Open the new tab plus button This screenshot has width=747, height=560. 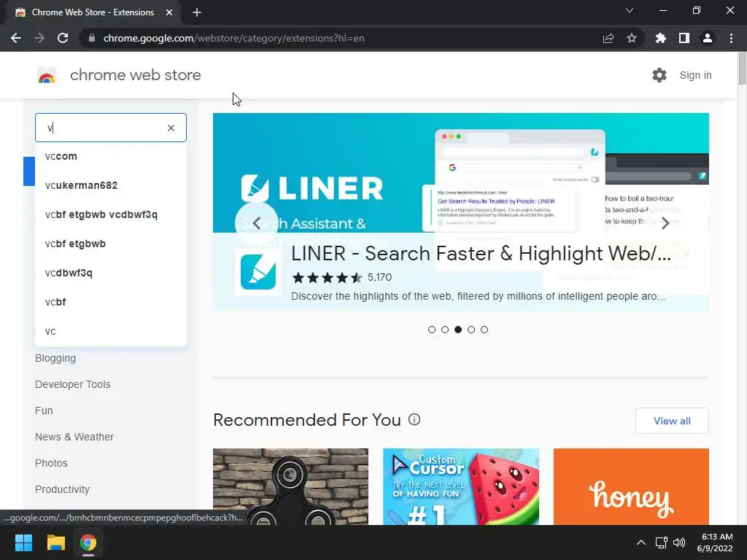pyautogui.click(x=197, y=12)
